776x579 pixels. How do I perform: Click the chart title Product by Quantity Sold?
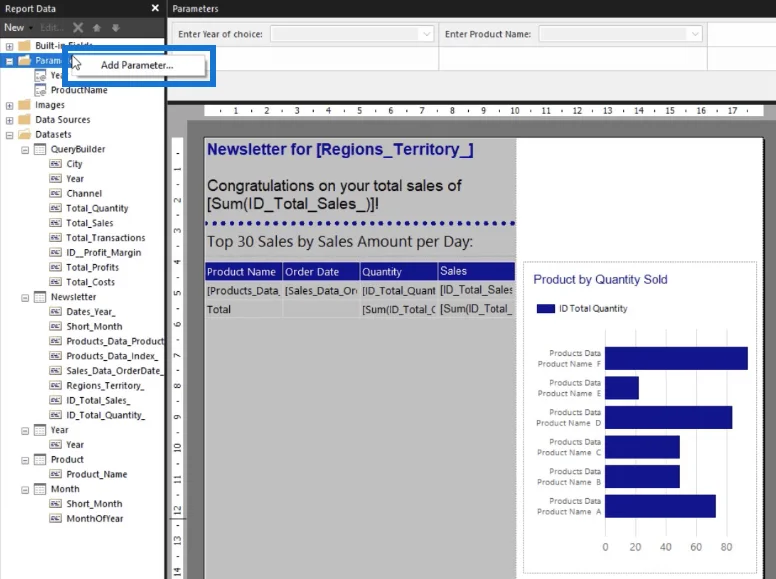click(x=600, y=280)
